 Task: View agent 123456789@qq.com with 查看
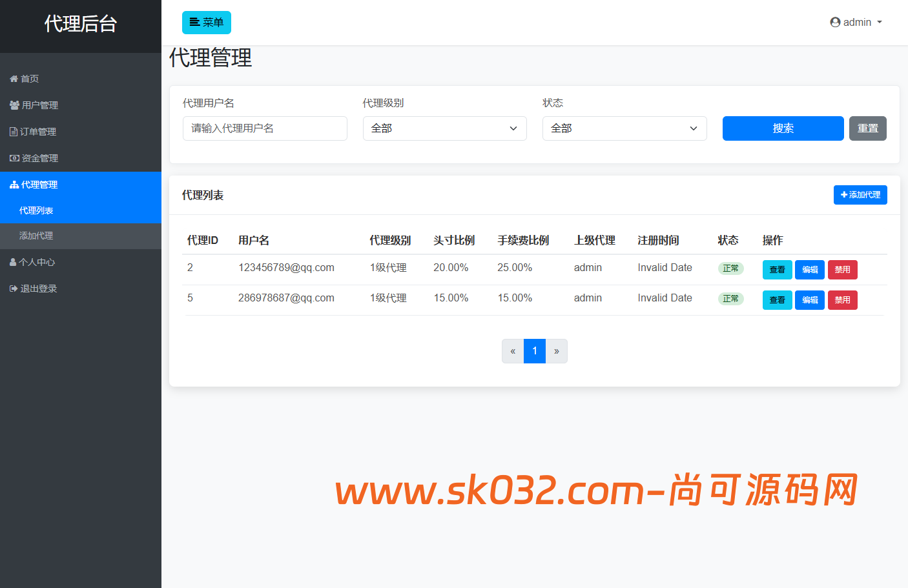(x=778, y=270)
